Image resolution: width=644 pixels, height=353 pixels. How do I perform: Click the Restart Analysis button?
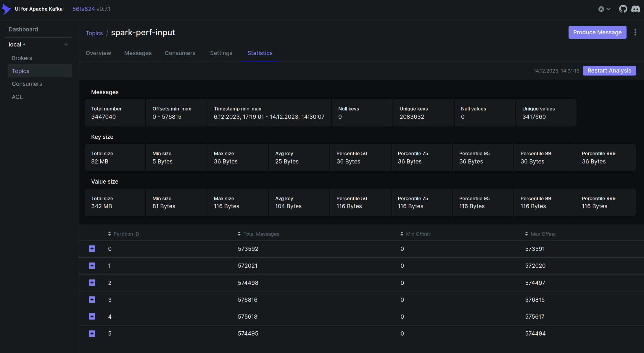pos(609,70)
